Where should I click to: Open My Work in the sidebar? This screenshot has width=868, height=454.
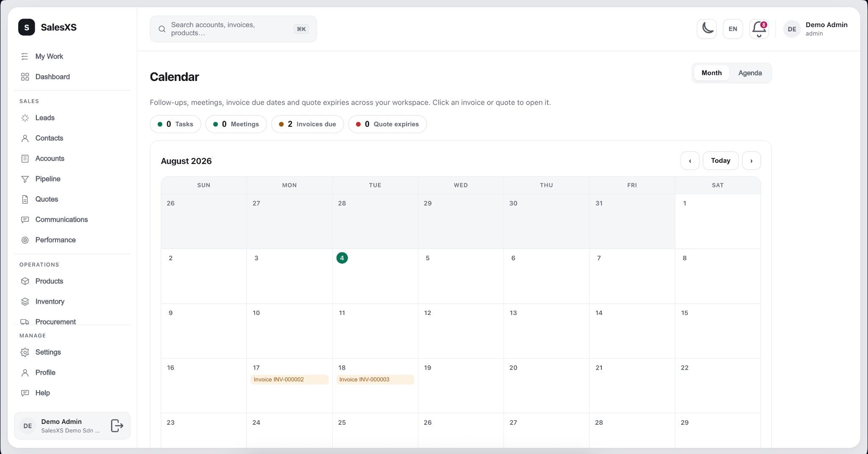coord(72,56)
